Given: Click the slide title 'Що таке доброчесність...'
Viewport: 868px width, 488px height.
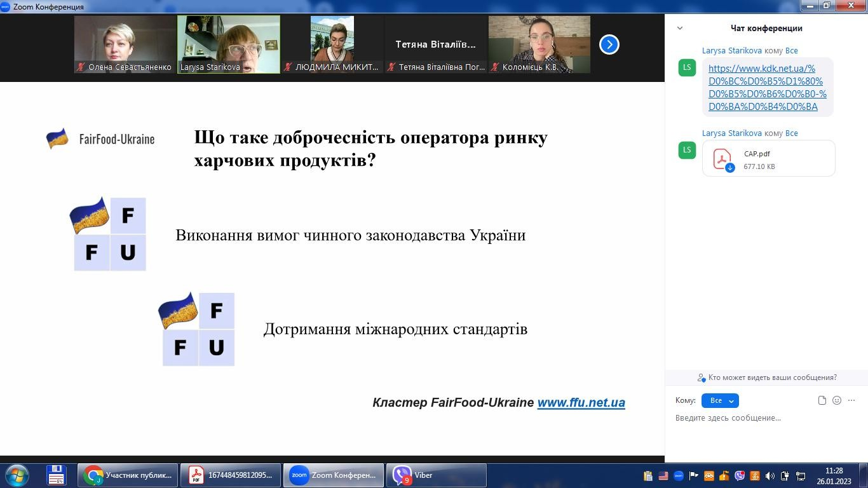Looking at the screenshot, I should 371,149.
